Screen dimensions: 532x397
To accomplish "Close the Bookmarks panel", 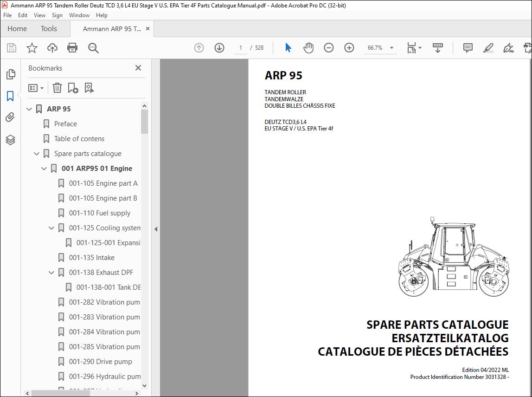I will click(138, 68).
